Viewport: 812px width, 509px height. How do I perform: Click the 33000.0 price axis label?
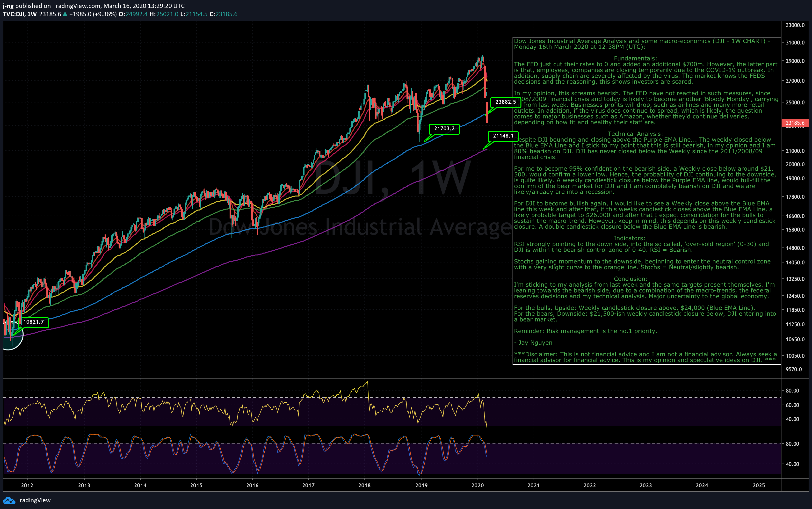pos(795,25)
